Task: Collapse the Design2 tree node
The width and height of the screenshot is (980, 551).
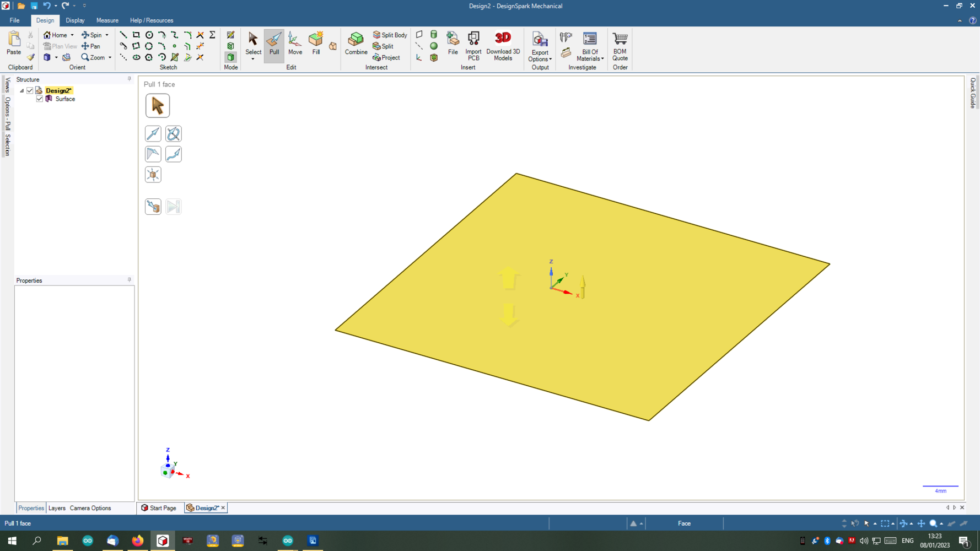Action: [x=22, y=91]
